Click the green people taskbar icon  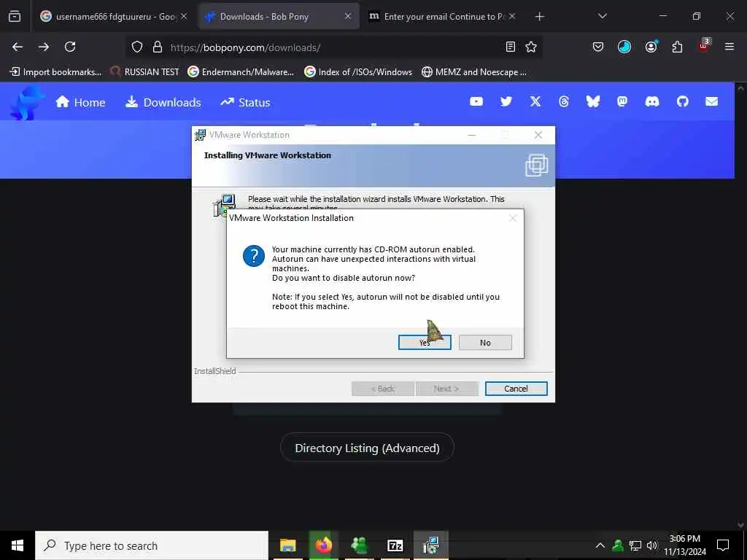[359, 545]
